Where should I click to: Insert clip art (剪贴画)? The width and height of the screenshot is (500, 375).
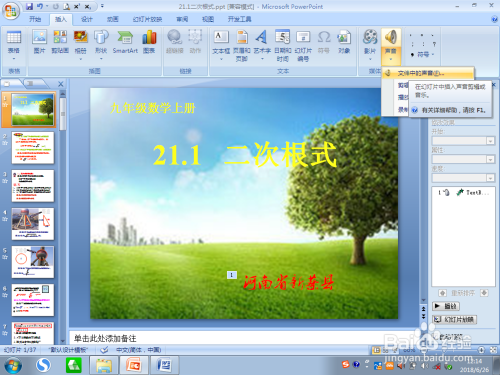coord(60,42)
